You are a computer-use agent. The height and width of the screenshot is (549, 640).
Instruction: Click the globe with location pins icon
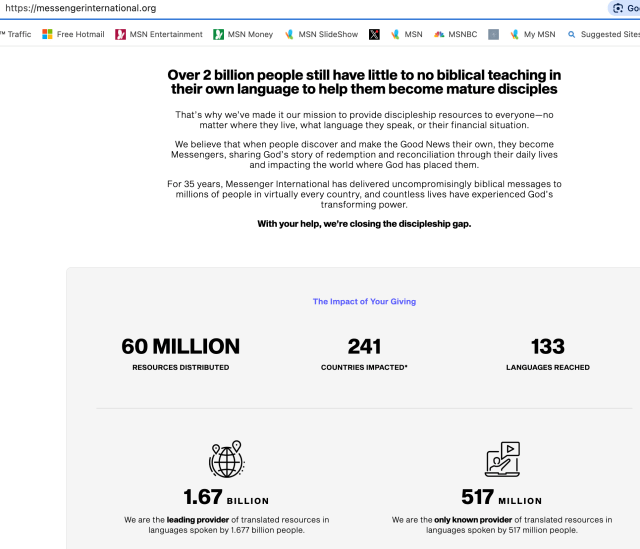226,459
